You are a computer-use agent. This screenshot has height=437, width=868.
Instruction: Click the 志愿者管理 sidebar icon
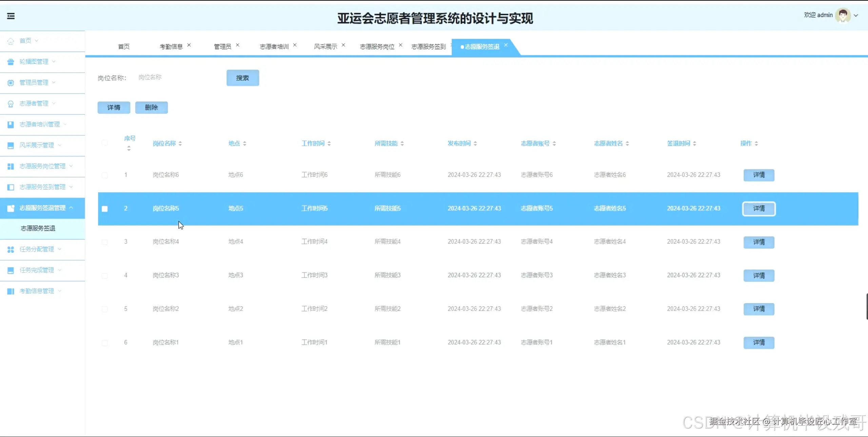11,103
